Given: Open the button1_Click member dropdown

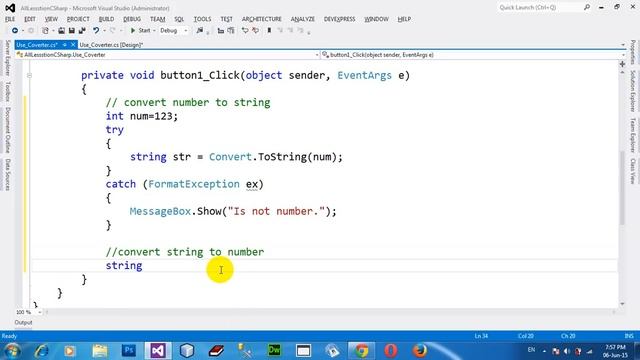Looking at the screenshot, I should point(473,55).
